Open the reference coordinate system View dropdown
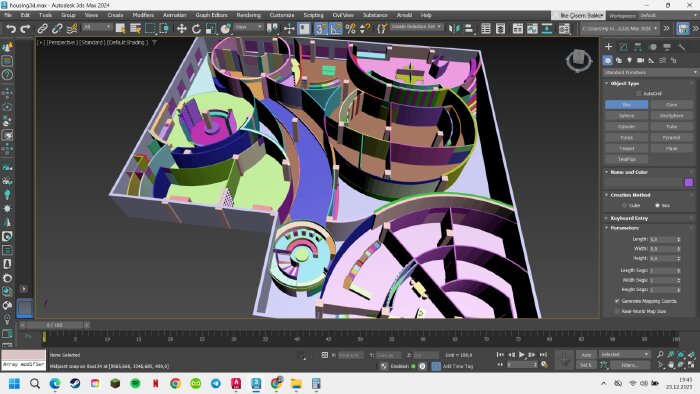This screenshot has width=700, height=394. [249, 27]
